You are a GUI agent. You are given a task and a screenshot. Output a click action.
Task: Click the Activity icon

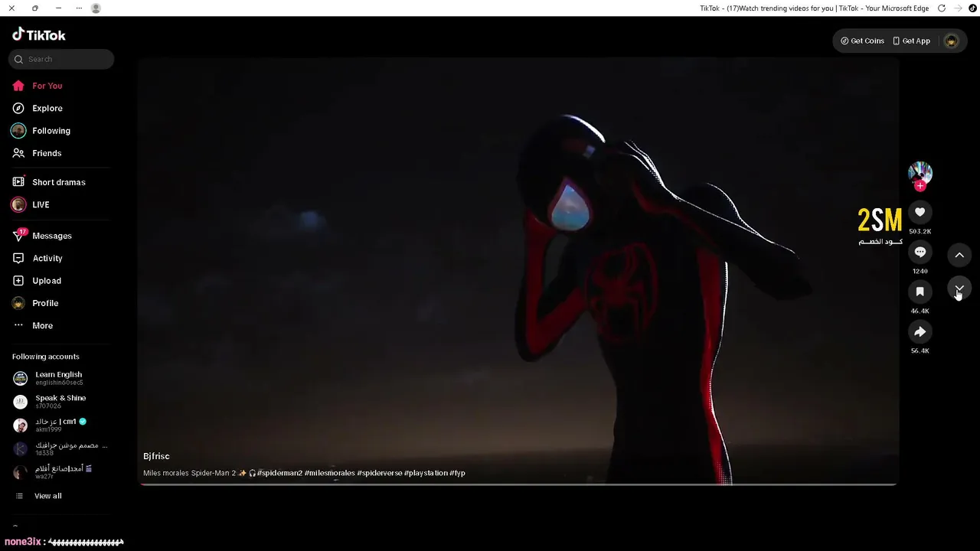coord(18,258)
